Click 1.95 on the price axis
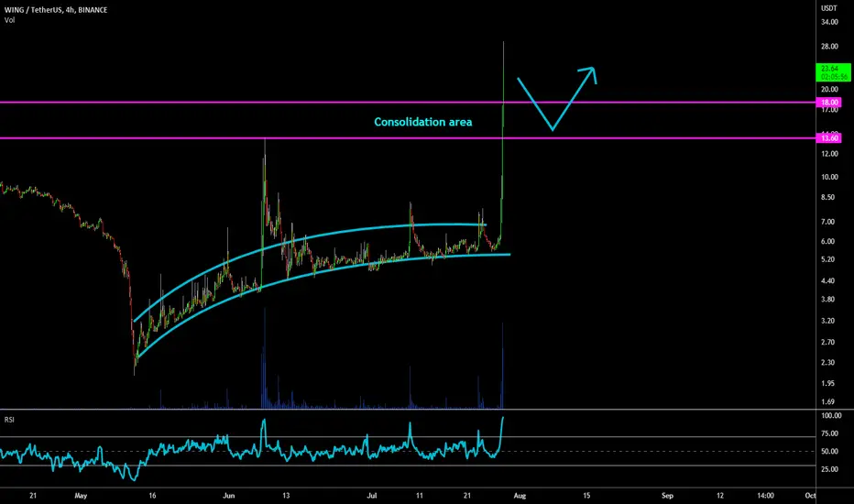The width and height of the screenshot is (854, 504). (827, 384)
